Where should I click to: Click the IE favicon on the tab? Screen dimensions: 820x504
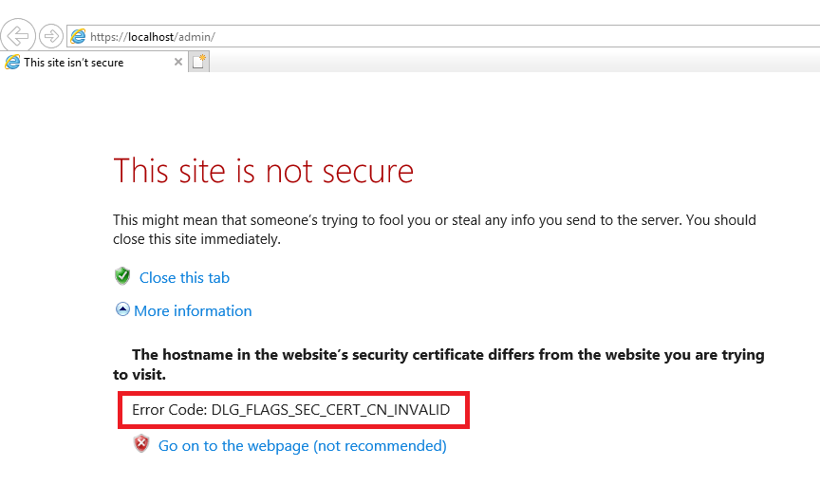click(12, 63)
